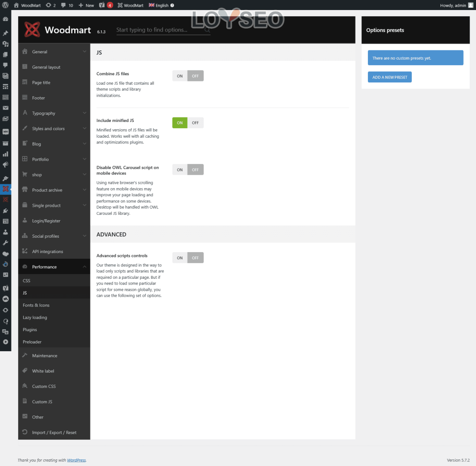This screenshot has width=476, height=466.
Task: Open the CSS performance submenu
Action: (x=54, y=280)
